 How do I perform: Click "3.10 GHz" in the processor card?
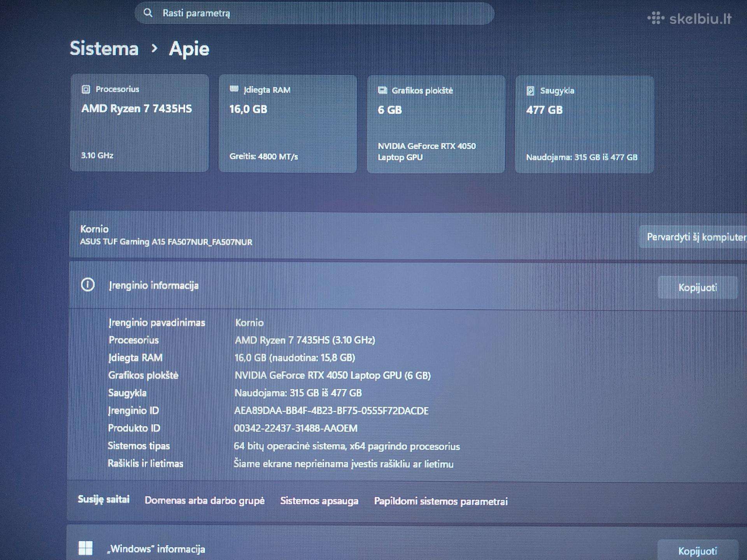click(97, 156)
